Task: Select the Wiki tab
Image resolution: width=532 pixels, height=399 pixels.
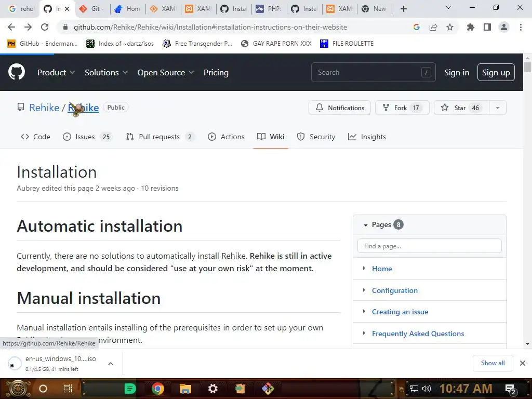Action: pyautogui.click(x=270, y=137)
